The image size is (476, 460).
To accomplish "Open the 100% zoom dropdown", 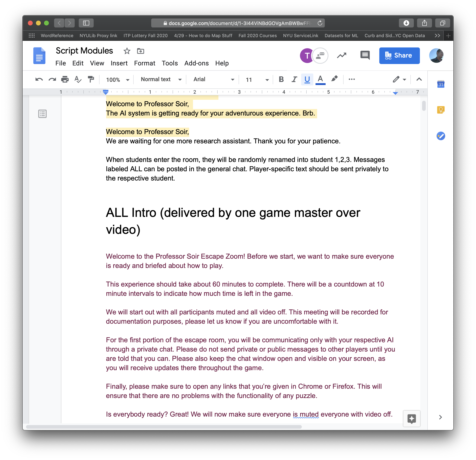I will point(117,80).
